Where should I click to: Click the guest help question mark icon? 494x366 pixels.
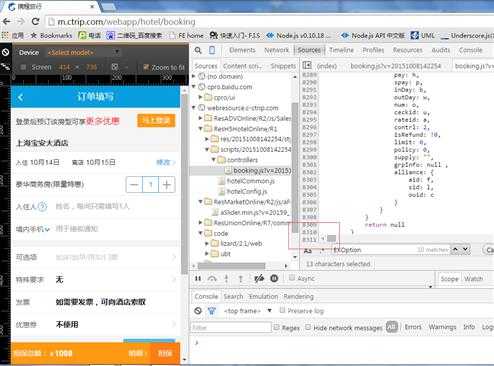(42, 206)
